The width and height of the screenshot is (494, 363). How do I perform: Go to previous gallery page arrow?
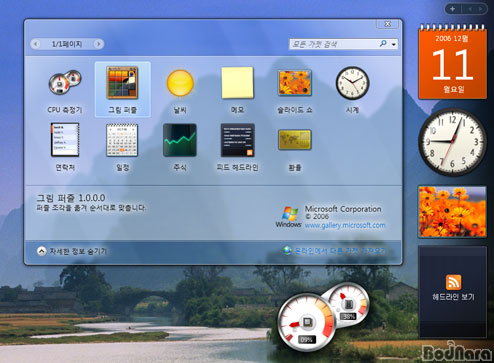[x=36, y=44]
